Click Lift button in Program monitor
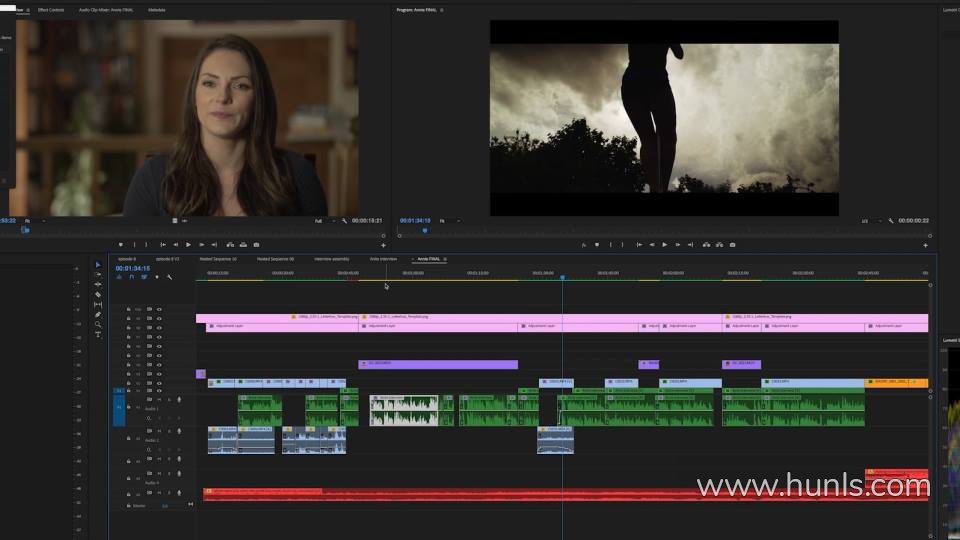Viewport: 960px width, 540px height. [707, 245]
